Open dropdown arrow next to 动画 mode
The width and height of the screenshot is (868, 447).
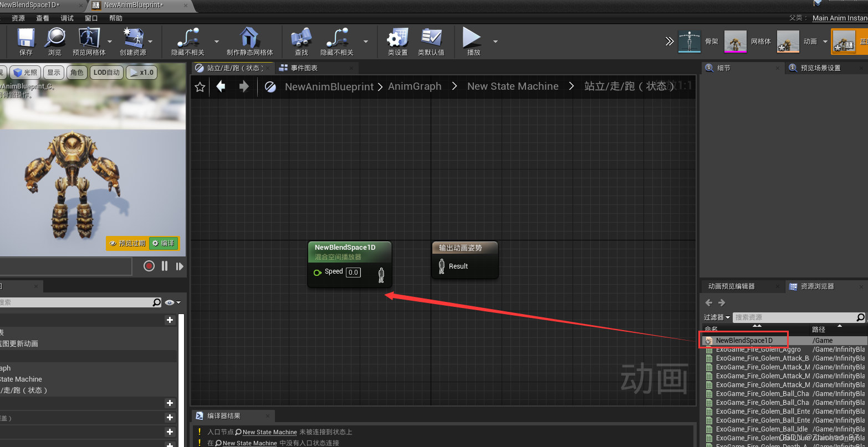tap(825, 42)
